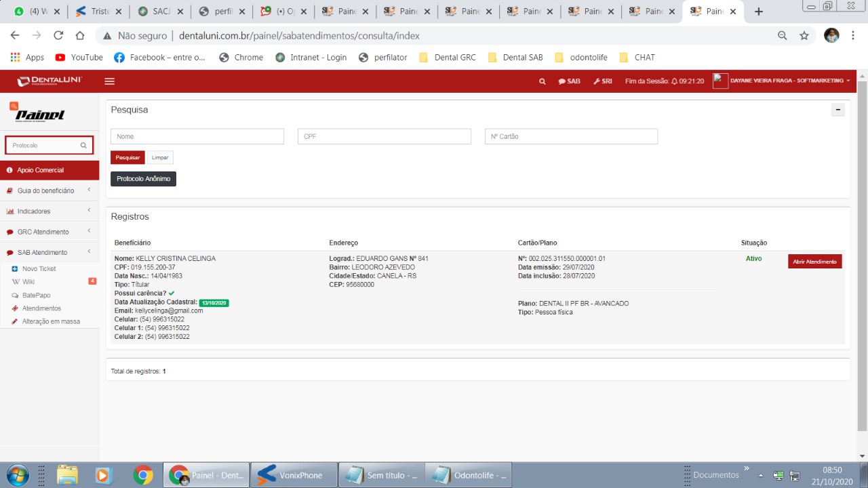The width and height of the screenshot is (868, 488).
Task: Collapse the SAB Atendimento menu
Action: pos(50,252)
